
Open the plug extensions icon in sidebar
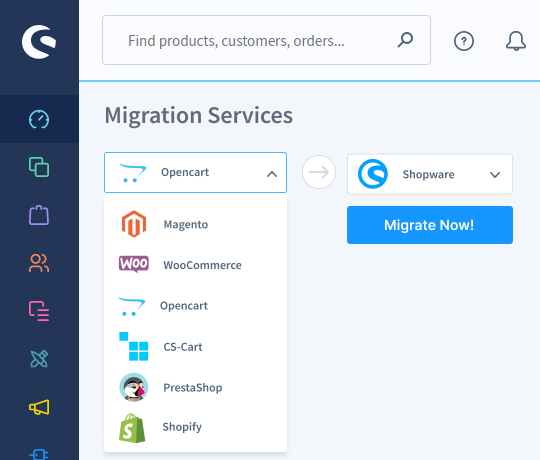pyautogui.click(x=39, y=454)
